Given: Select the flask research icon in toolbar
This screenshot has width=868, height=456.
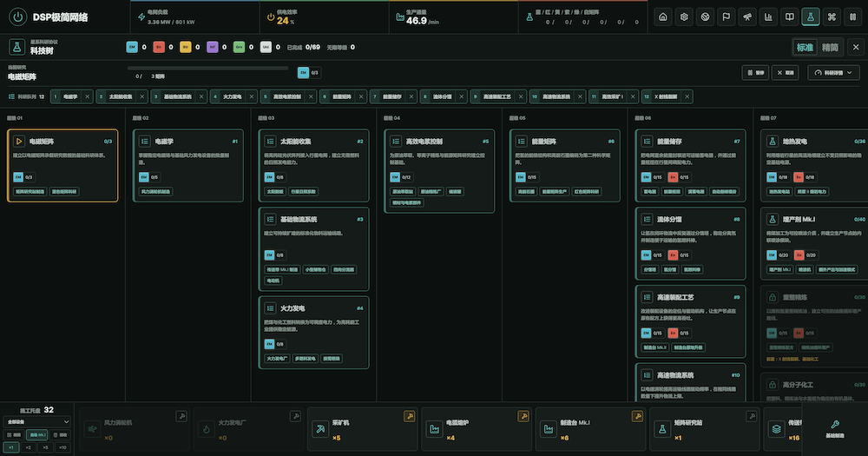Looking at the screenshot, I should coord(811,17).
